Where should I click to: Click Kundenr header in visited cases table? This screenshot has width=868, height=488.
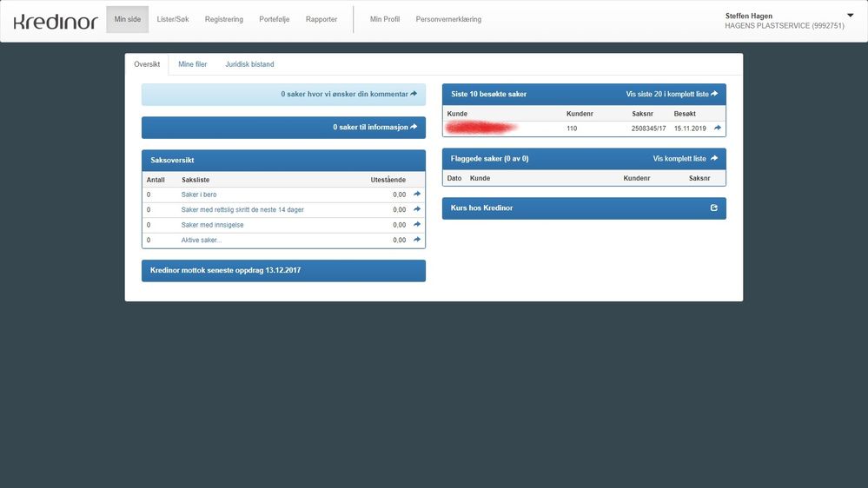(x=580, y=114)
